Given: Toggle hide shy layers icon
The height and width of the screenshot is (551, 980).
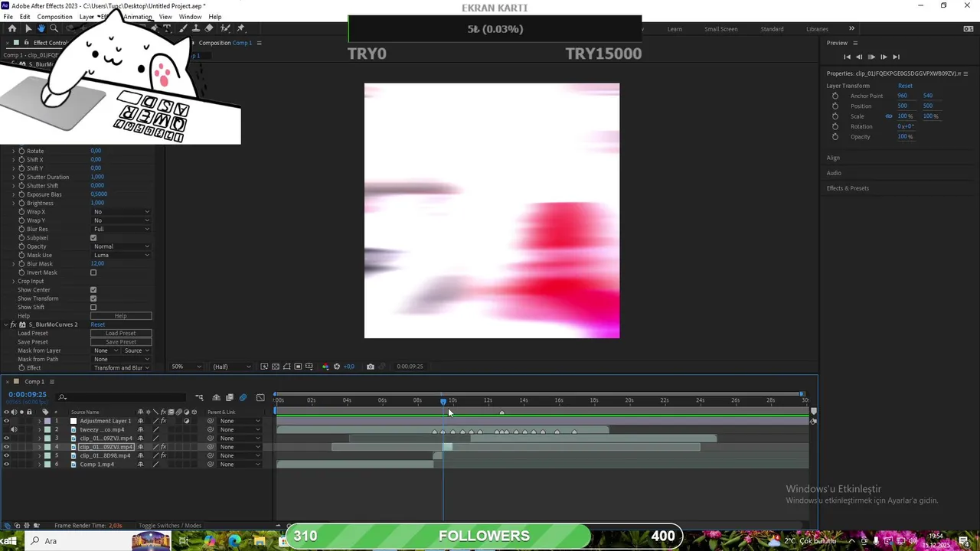Looking at the screenshot, I should pyautogui.click(x=217, y=397).
